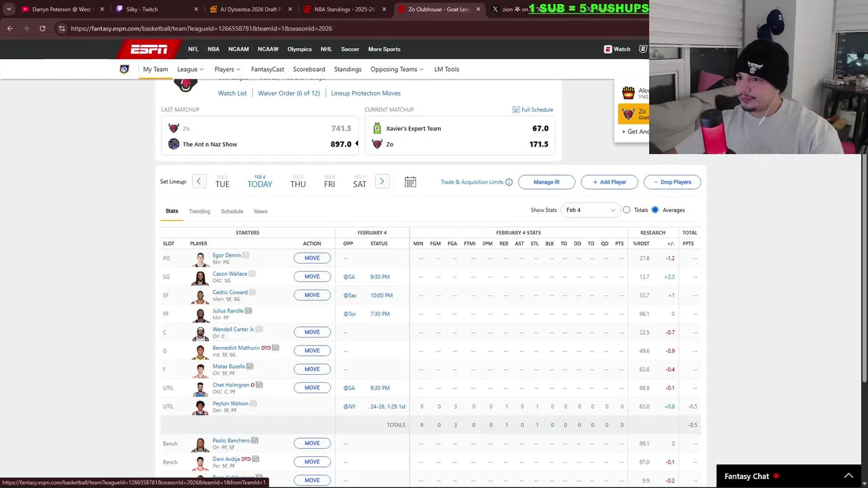Open Bennedict Mathurin news icon
This screenshot has height=488, width=868.
276,348
